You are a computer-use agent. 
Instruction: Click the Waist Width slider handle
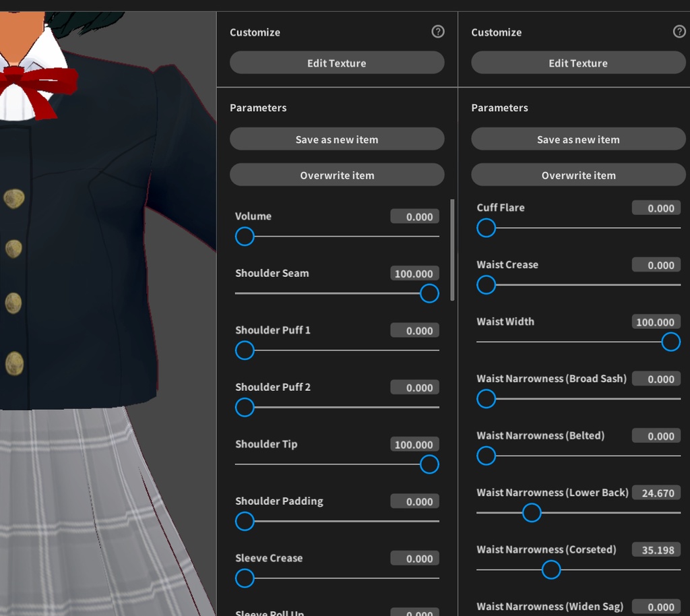tap(670, 342)
